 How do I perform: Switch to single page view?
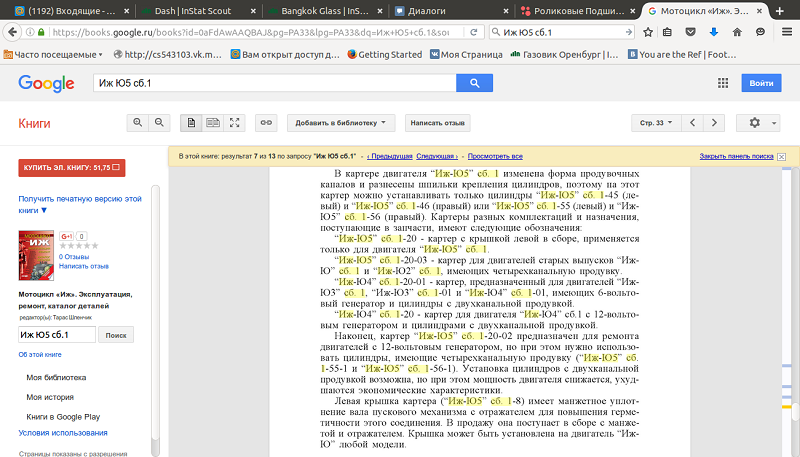coord(191,122)
